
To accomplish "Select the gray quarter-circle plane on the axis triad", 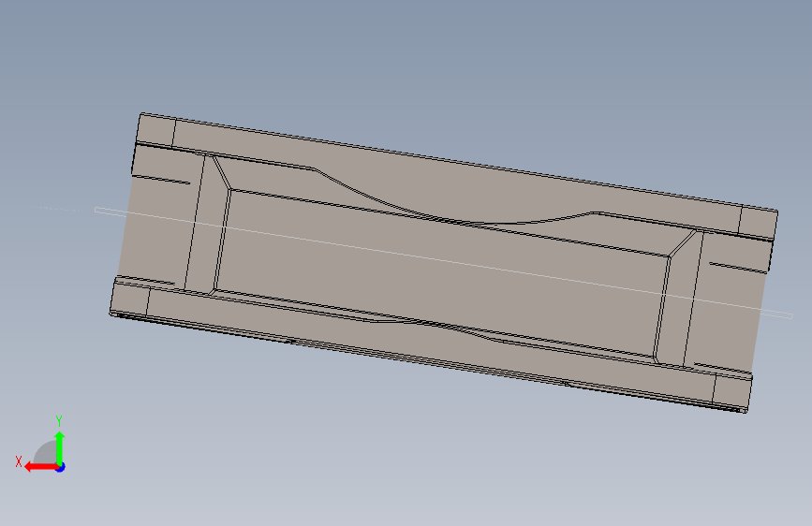I will pos(46,453).
